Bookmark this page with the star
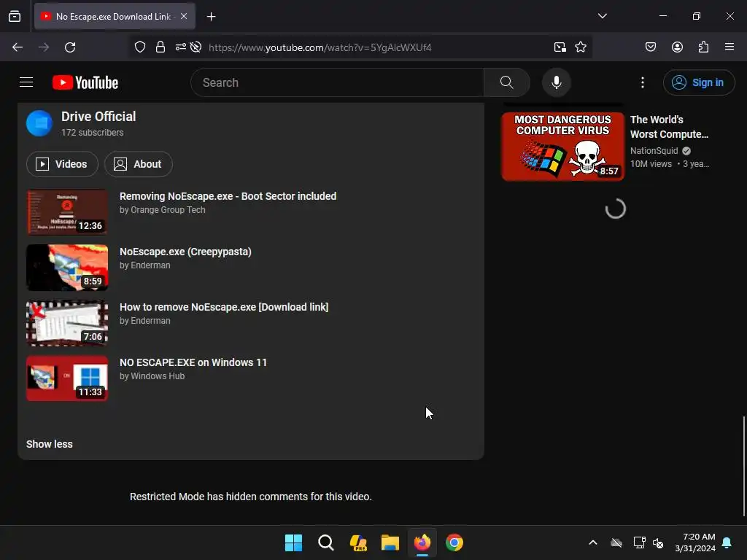Viewport: 747px width, 560px height. point(581,47)
